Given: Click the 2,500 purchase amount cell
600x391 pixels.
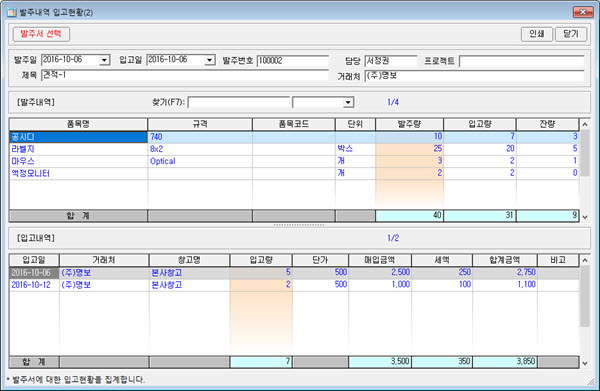Looking at the screenshot, I should (x=380, y=273).
